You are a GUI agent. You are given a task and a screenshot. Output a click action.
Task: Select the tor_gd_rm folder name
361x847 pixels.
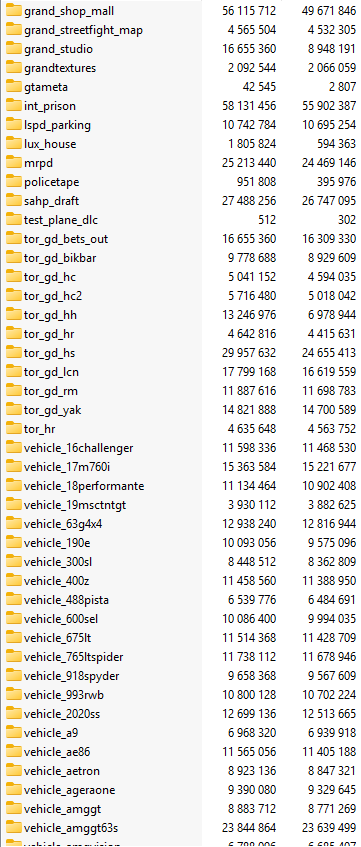click(51, 391)
